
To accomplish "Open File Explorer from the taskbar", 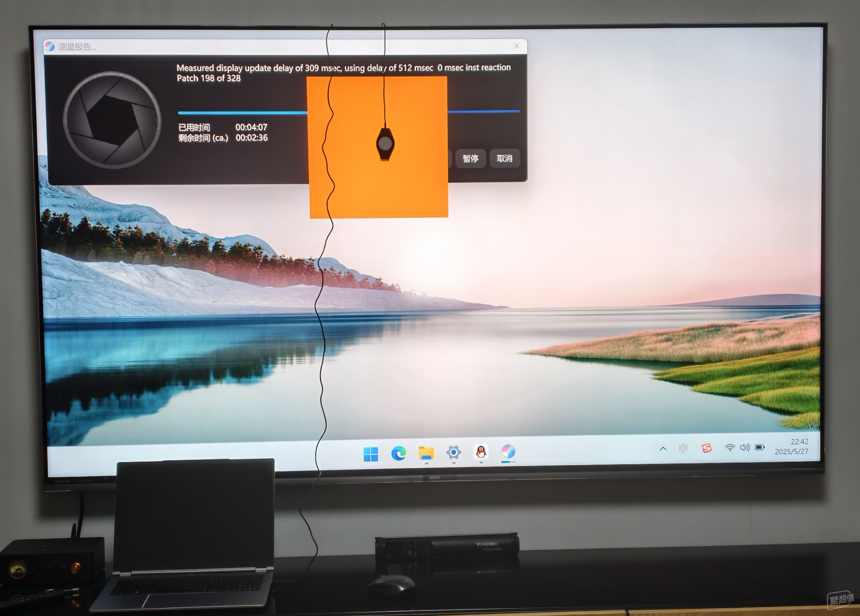I will [x=426, y=453].
